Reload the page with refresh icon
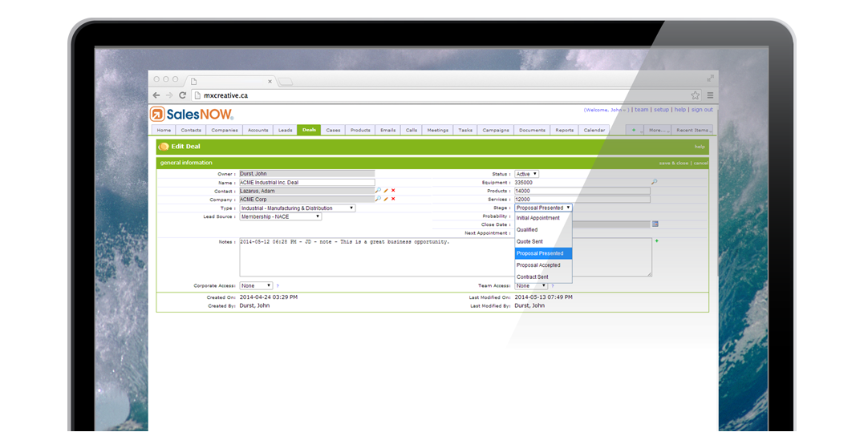The height and width of the screenshot is (432, 868). click(x=182, y=95)
